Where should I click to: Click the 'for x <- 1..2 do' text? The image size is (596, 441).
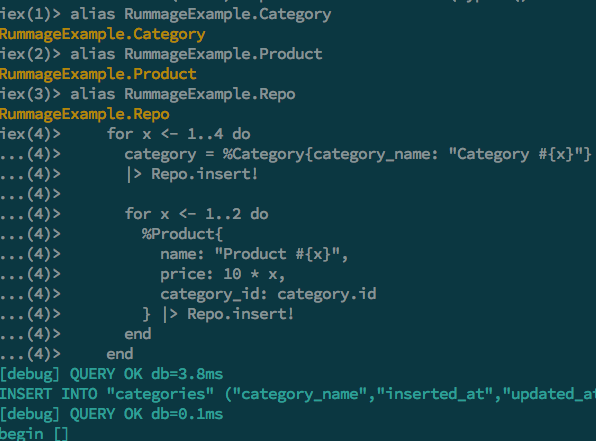pos(197,214)
